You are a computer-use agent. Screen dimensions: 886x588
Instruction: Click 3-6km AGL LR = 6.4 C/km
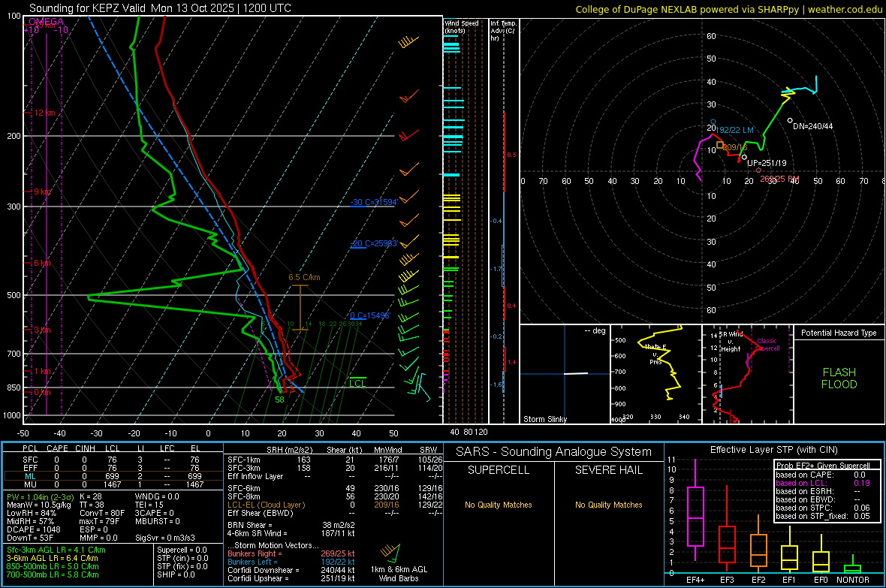coord(52,558)
